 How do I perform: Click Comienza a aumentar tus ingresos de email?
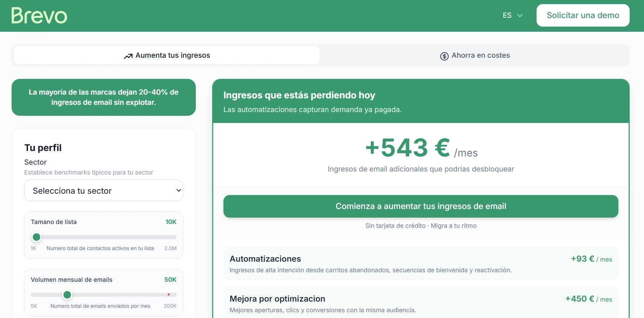pos(421,206)
